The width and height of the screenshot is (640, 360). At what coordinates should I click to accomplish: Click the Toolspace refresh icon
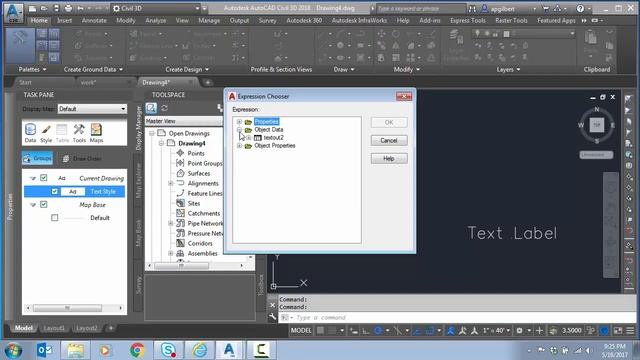(164, 108)
